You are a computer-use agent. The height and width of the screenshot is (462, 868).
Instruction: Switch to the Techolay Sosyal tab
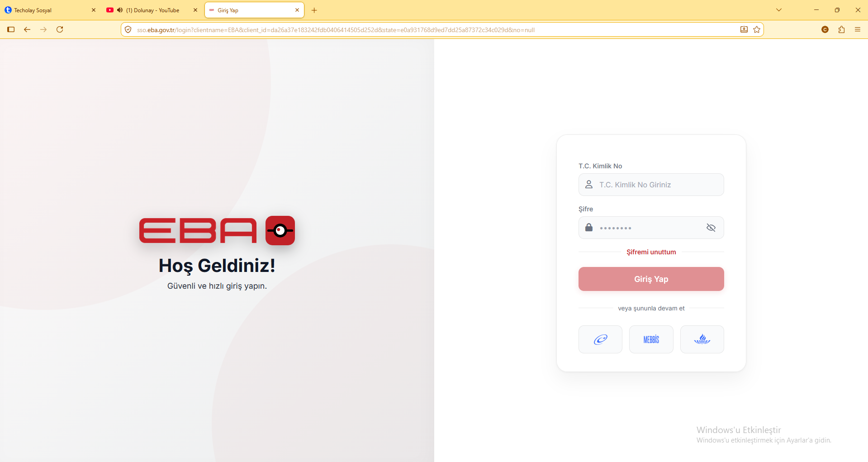point(50,10)
